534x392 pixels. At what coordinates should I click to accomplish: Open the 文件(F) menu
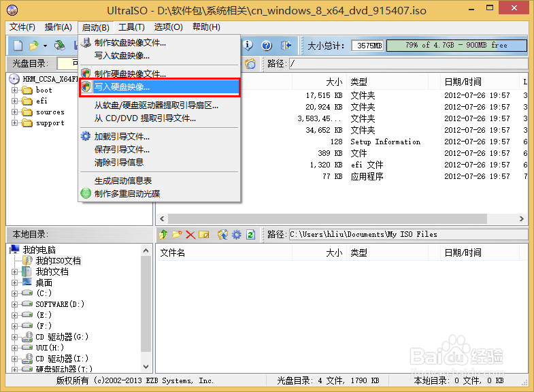22,27
